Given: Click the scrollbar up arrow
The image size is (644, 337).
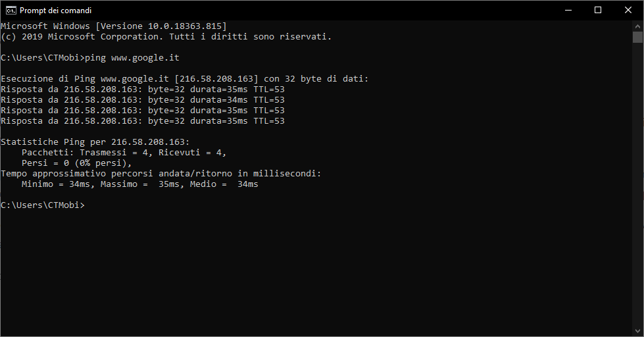Looking at the screenshot, I should tap(637, 26).
